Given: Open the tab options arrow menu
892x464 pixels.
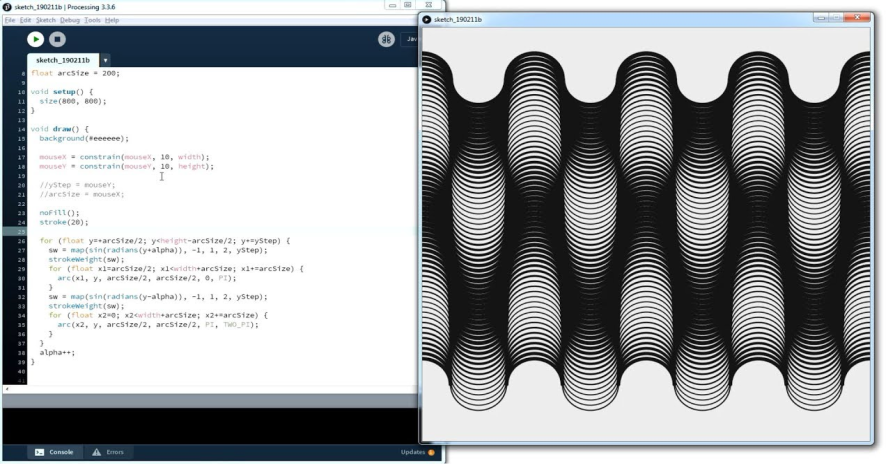Looking at the screenshot, I should (x=105, y=60).
